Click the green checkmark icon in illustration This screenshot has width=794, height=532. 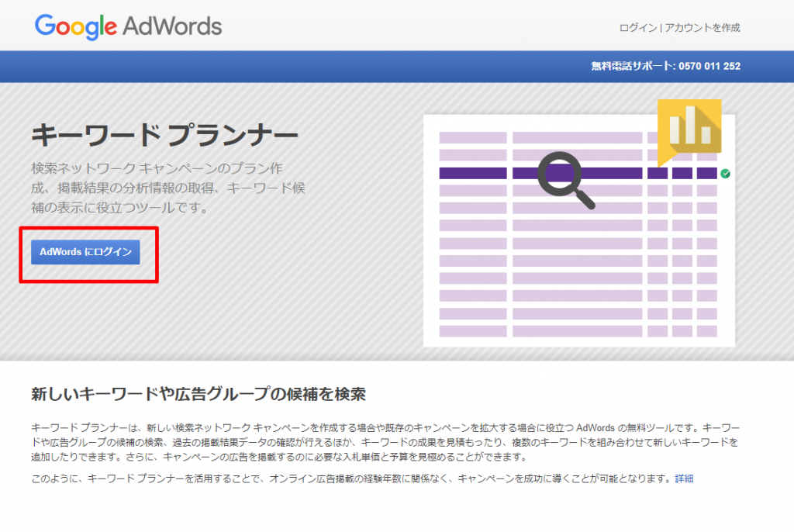tap(725, 174)
